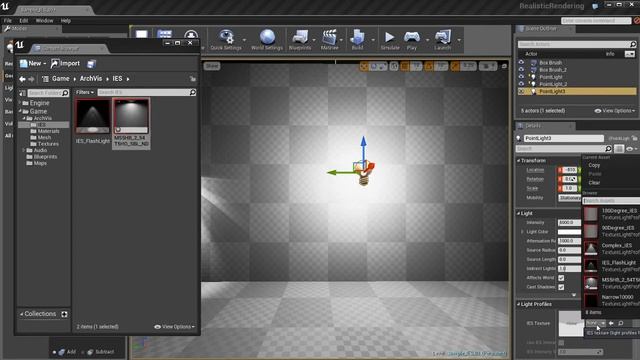
Task: Expand the Audio folder in the tree
Action: [23, 150]
